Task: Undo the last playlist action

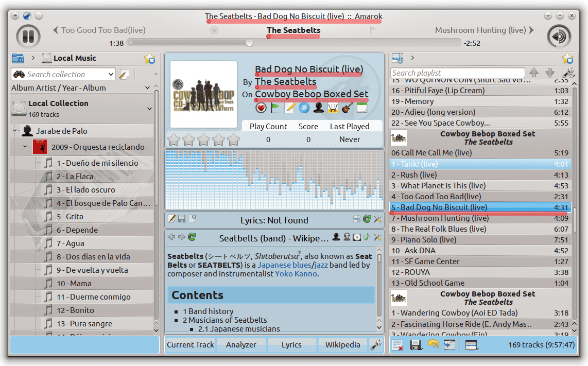Action: [x=433, y=344]
